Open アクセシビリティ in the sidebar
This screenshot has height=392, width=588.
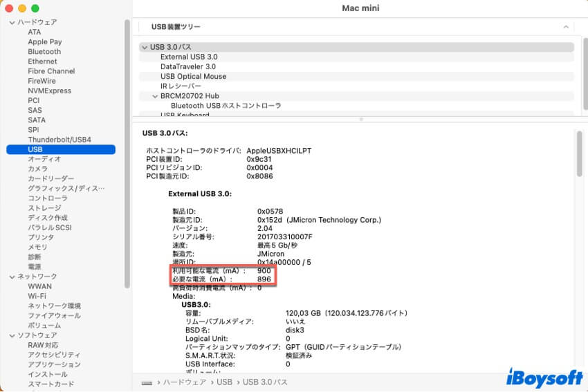pos(55,355)
